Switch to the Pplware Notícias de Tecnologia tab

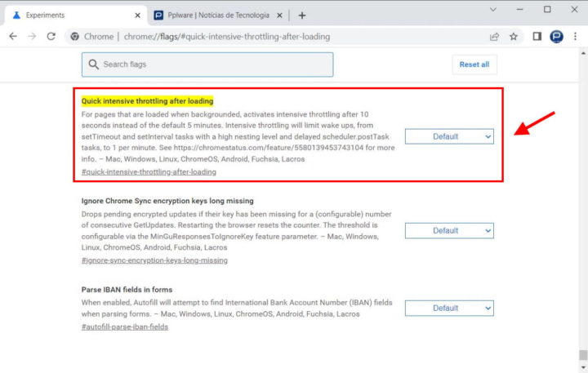[214, 15]
